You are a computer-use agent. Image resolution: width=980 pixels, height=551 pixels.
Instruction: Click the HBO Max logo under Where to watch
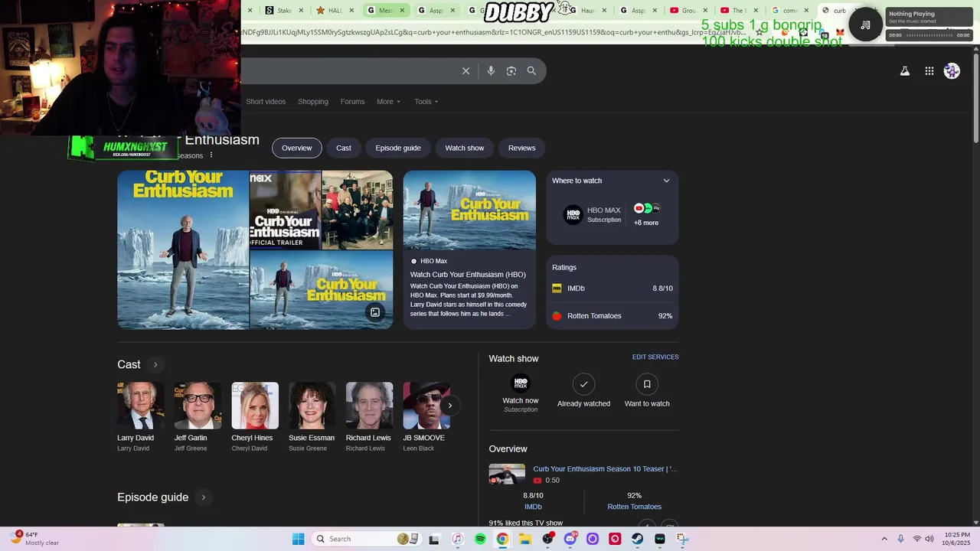[x=573, y=215]
